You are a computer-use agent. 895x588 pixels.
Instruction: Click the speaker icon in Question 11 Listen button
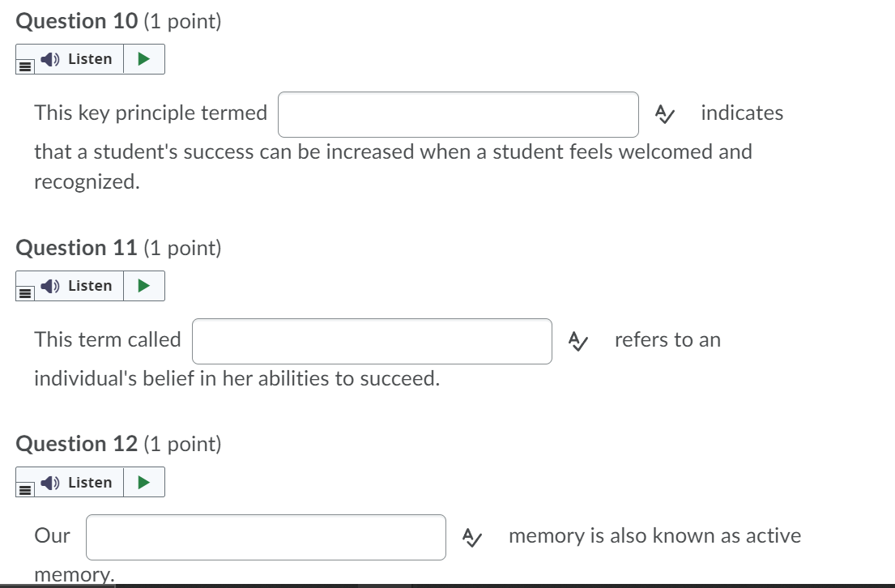coord(49,285)
